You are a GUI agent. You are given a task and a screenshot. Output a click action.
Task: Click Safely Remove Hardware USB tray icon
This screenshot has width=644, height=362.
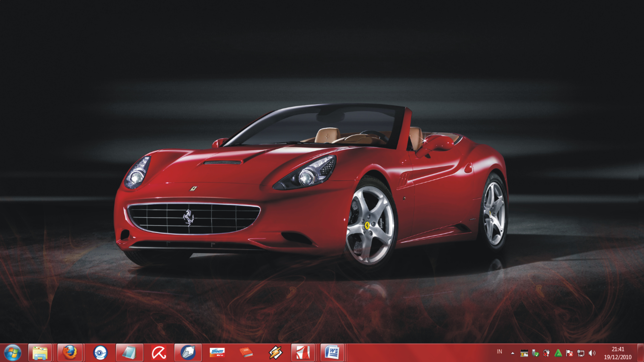(x=535, y=353)
